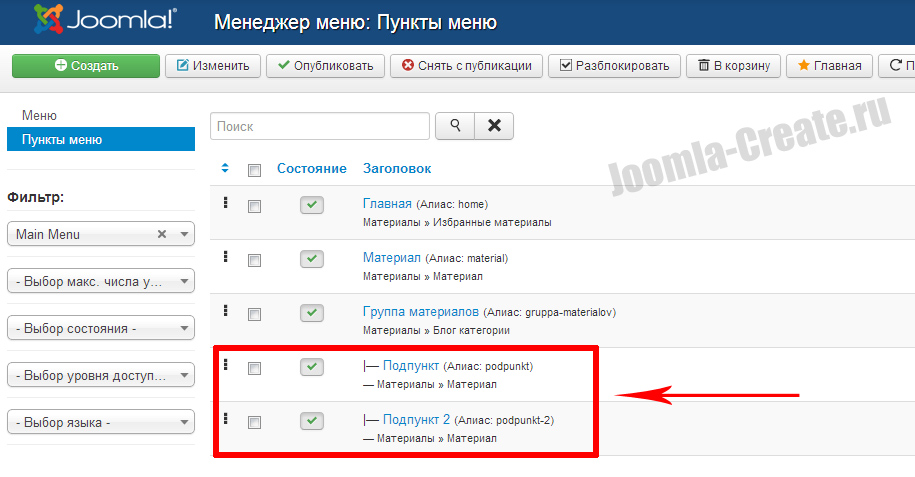Click the sort order arrows column icon
The height and width of the screenshot is (477, 915).
pos(225,168)
